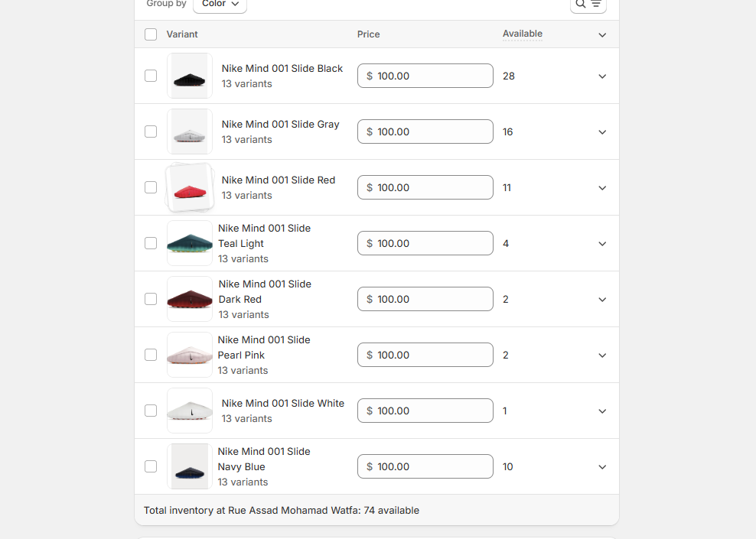Viewport: 756px width, 539px height.
Task: Click the Nike Mind 001 Slide Black name
Action: pos(282,68)
